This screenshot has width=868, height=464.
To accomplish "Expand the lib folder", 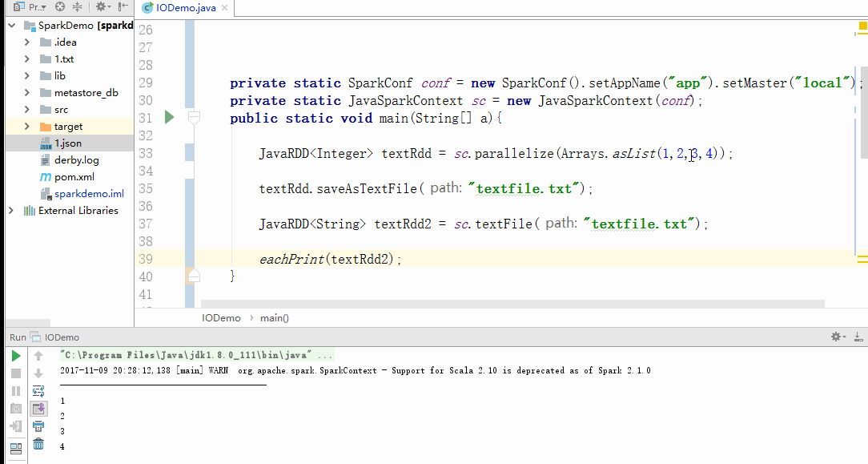I will tap(26, 76).
